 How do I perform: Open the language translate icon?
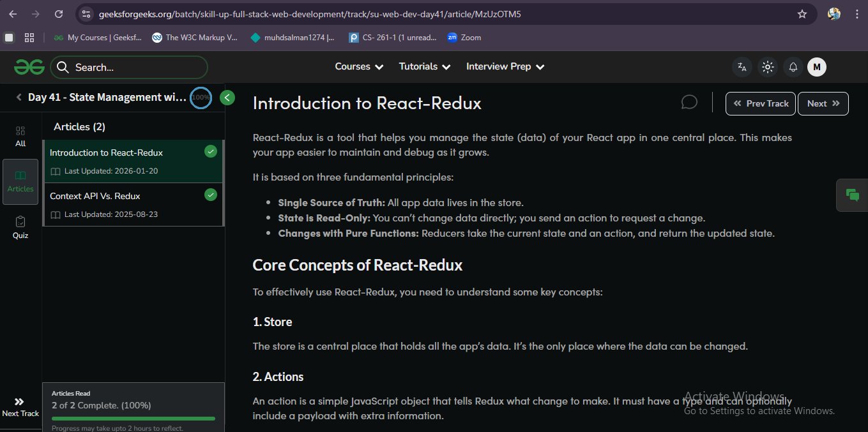pos(742,67)
